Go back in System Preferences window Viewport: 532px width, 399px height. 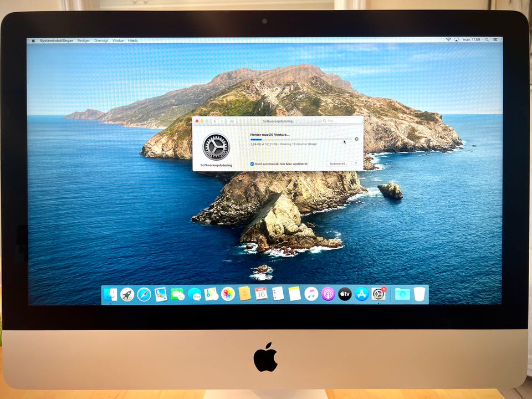click(215, 121)
